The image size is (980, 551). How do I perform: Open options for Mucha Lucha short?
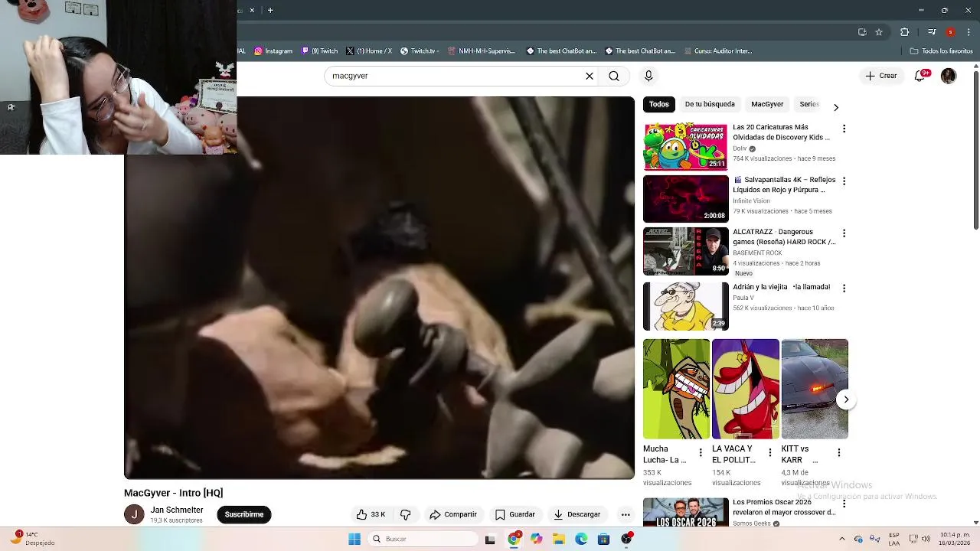[x=700, y=452]
